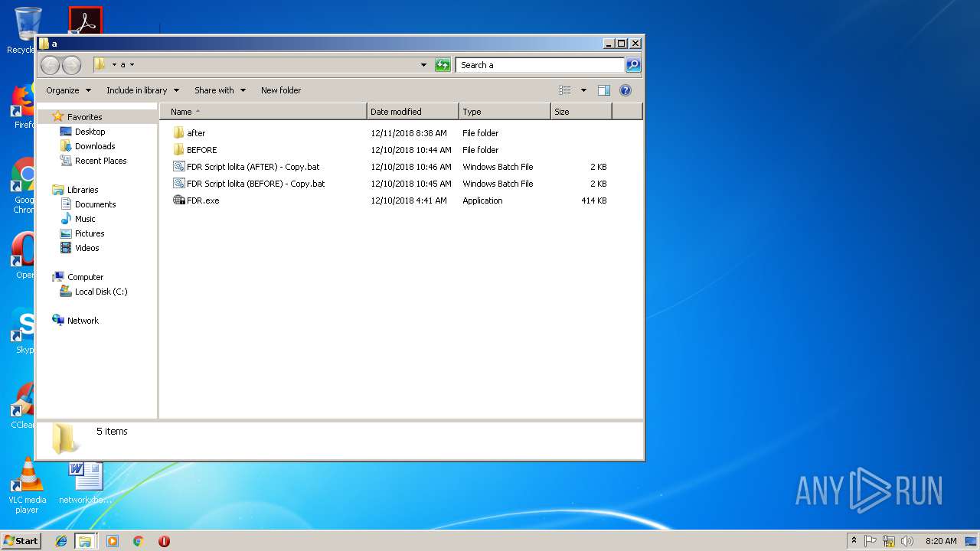Expand the 'a' folder breadcrumb chevron
The image size is (980, 551).
tap(132, 65)
